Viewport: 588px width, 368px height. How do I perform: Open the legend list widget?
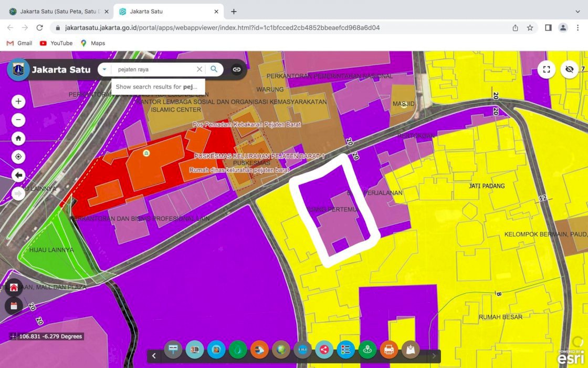coord(345,350)
